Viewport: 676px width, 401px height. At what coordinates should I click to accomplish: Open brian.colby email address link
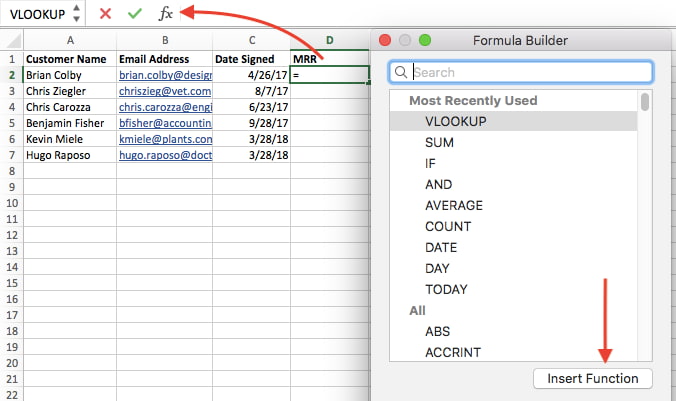tap(164, 75)
